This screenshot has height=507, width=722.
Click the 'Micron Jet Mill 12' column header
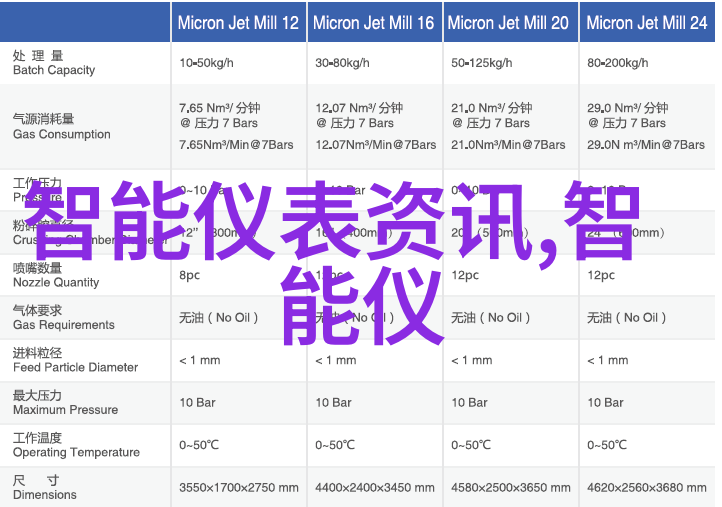pyautogui.click(x=238, y=23)
